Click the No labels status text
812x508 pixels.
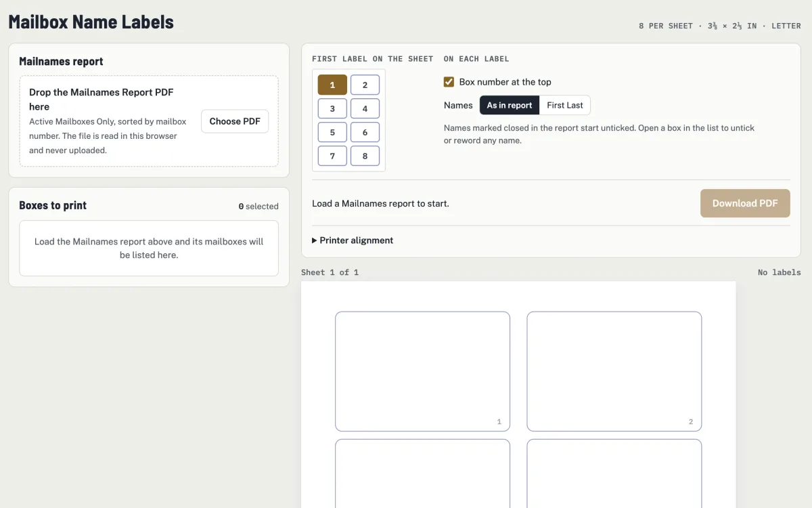(x=780, y=272)
